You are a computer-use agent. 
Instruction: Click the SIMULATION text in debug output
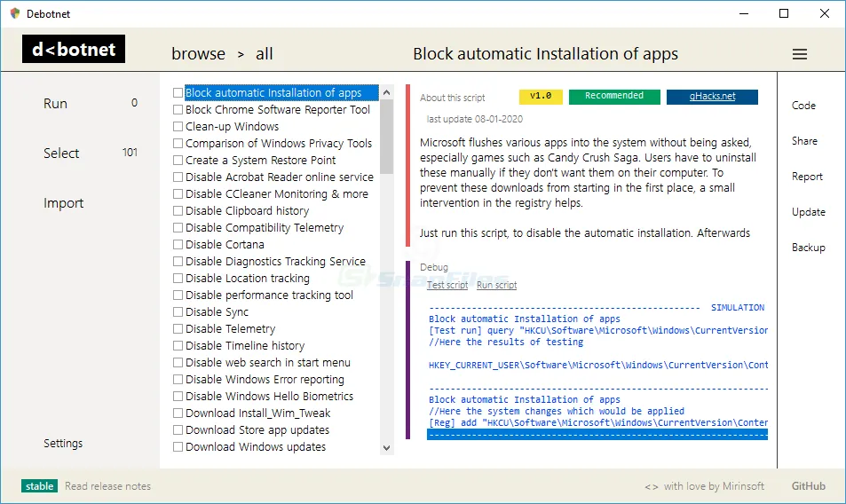[x=737, y=308]
